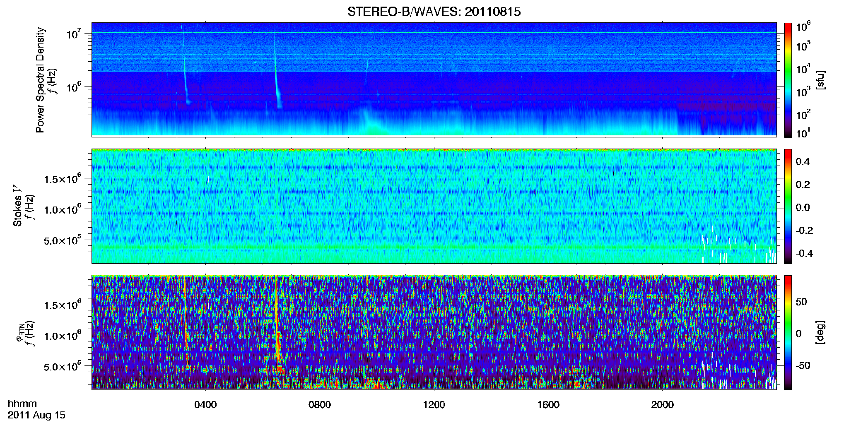Viewport: 868px width, 447px height.
Task: Click the 1.0×10^6 tick on Stokes V panel
Action: click(x=63, y=209)
